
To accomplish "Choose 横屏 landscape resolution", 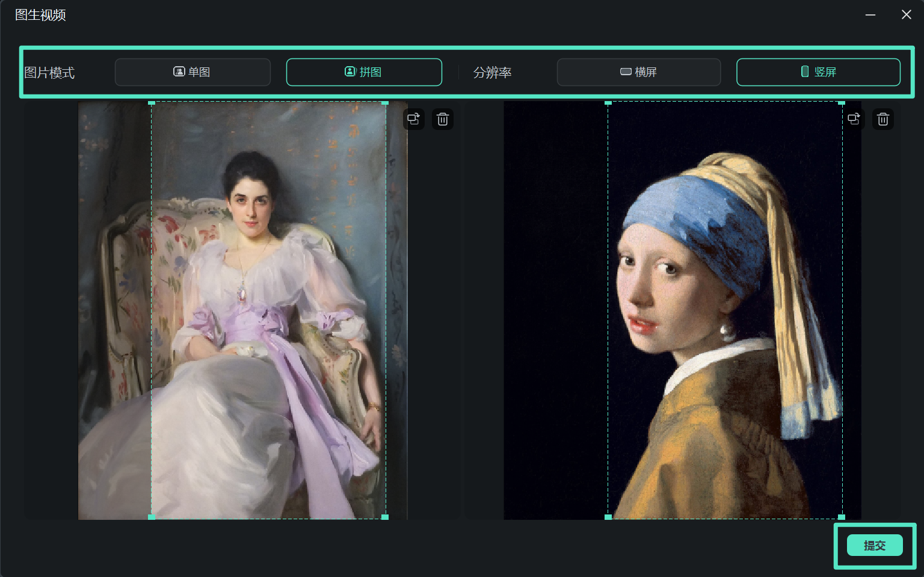I will point(639,72).
